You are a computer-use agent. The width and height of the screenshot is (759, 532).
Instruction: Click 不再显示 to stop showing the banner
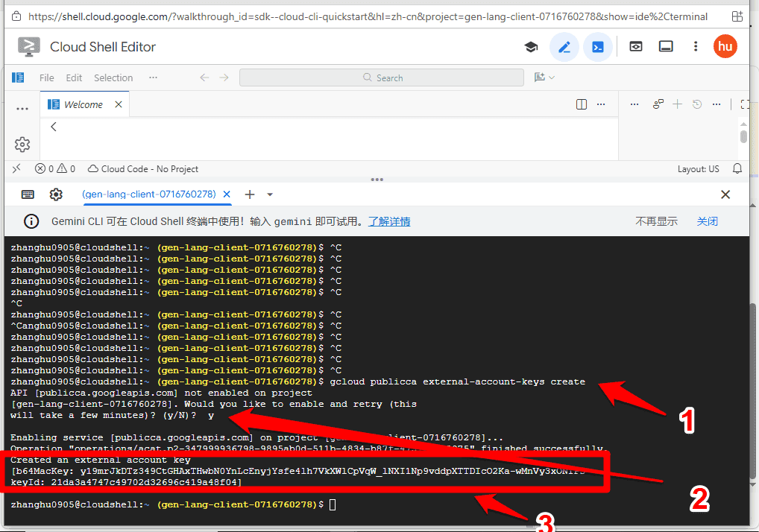coord(656,221)
